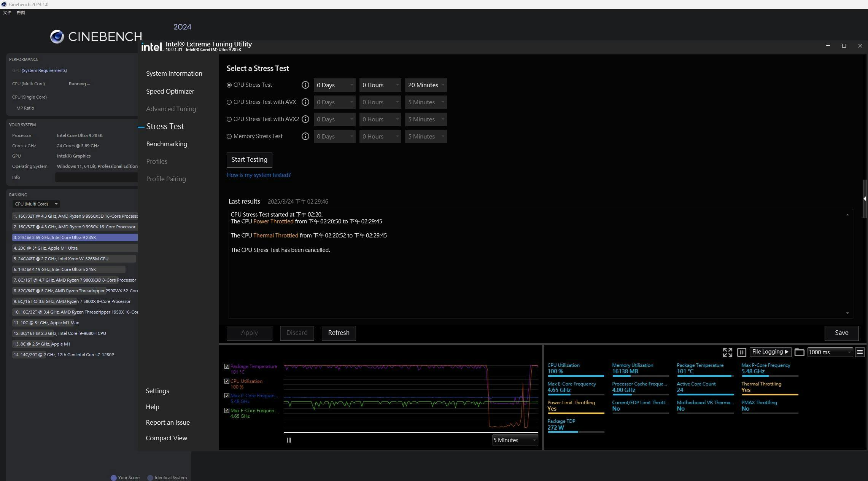This screenshot has width=868, height=481.
Task: Open the 'How is my system tested?' link
Action: [259, 175]
